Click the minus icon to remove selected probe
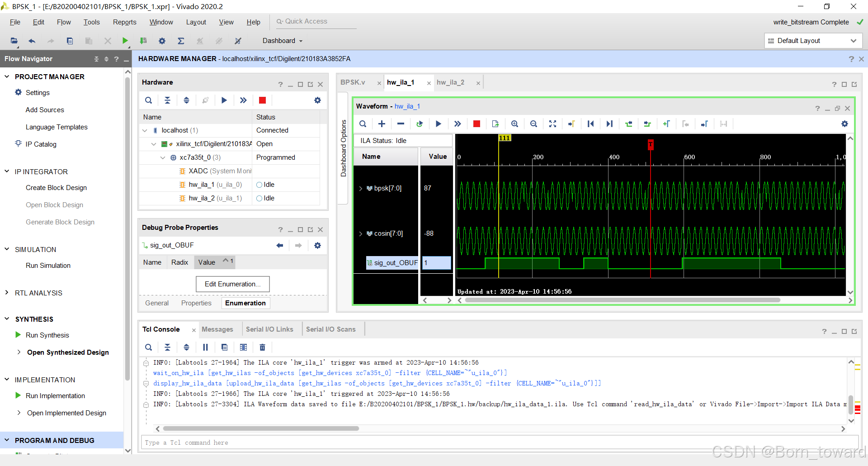 pyautogui.click(x=401, y=124)
